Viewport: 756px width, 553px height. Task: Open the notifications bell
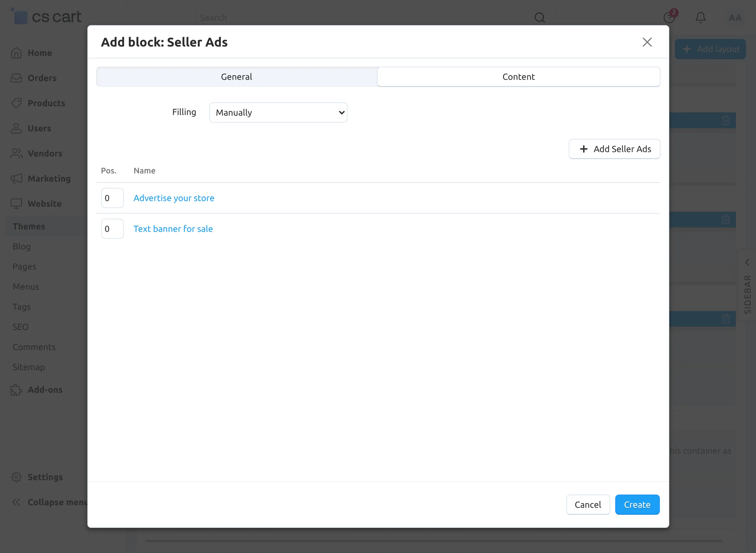pos(700,17)
